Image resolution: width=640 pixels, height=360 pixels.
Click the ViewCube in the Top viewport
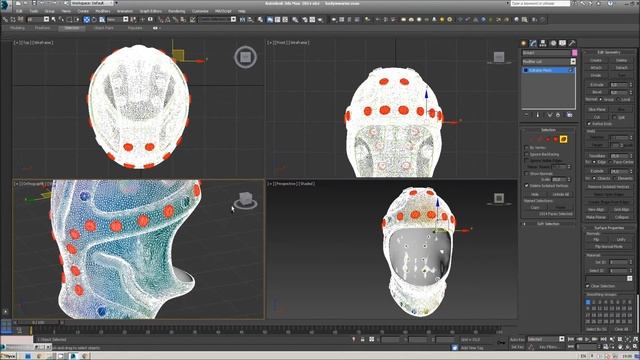click(x=245, y=57)
